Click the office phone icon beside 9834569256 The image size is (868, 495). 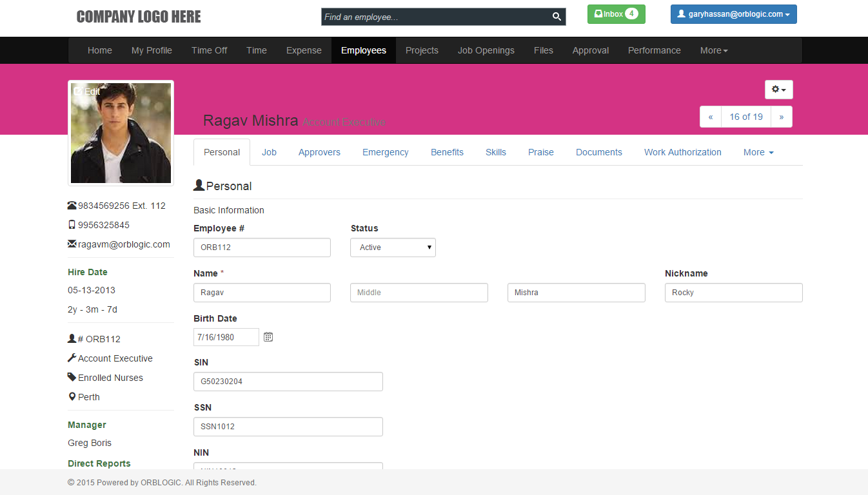(72, 206)
